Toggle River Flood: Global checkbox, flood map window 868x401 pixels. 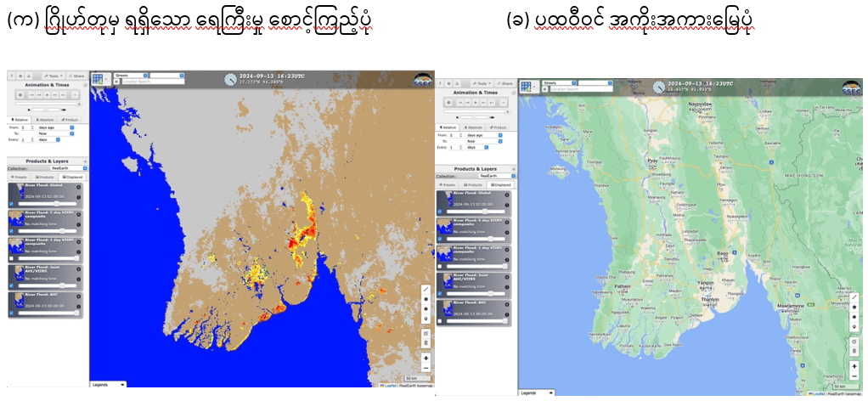[x=11, y=204]
